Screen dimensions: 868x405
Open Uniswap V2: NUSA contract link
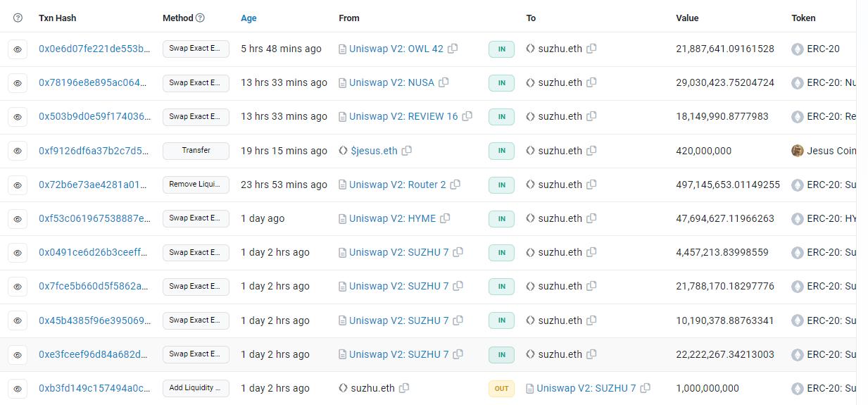point(392,82)
